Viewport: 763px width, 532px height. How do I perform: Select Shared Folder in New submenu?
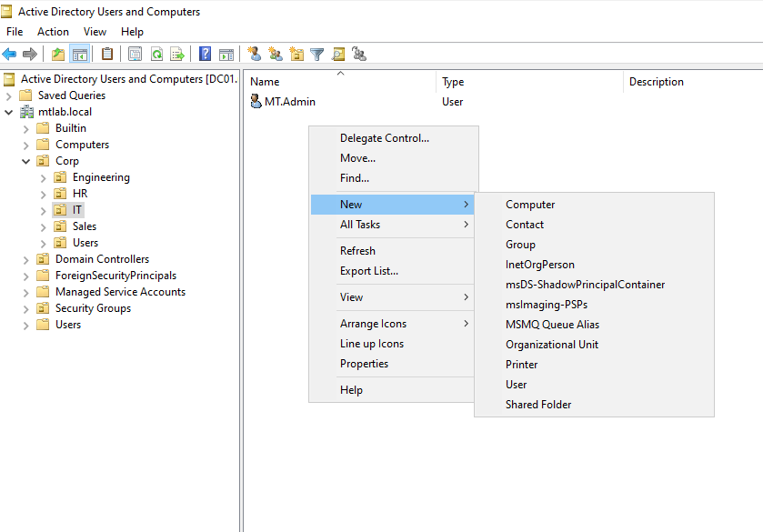pyautogui.click(x=594, y=404)
